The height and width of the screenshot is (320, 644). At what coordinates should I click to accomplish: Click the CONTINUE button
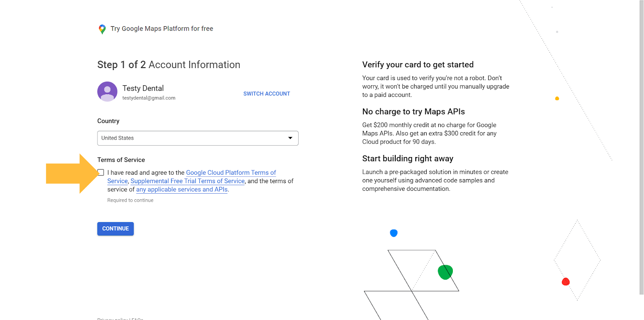(x=116, y=229)
